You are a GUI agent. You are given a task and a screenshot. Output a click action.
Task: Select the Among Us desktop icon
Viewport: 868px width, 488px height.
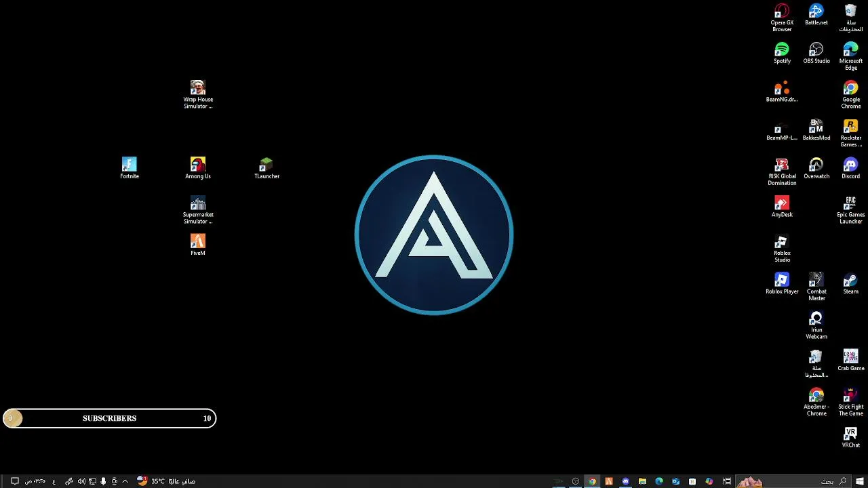[198, 169]
